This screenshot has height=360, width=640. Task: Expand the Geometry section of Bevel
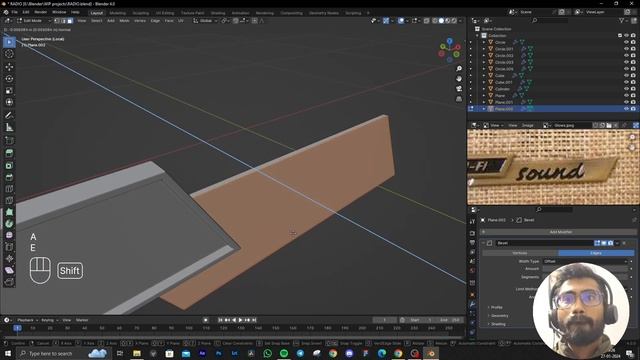pos(489,316)
